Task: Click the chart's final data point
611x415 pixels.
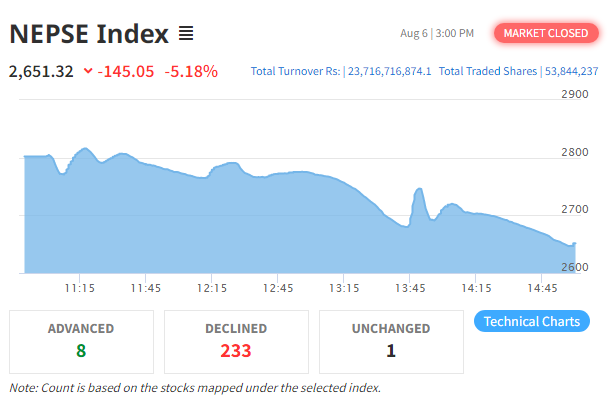Action: 575,244
